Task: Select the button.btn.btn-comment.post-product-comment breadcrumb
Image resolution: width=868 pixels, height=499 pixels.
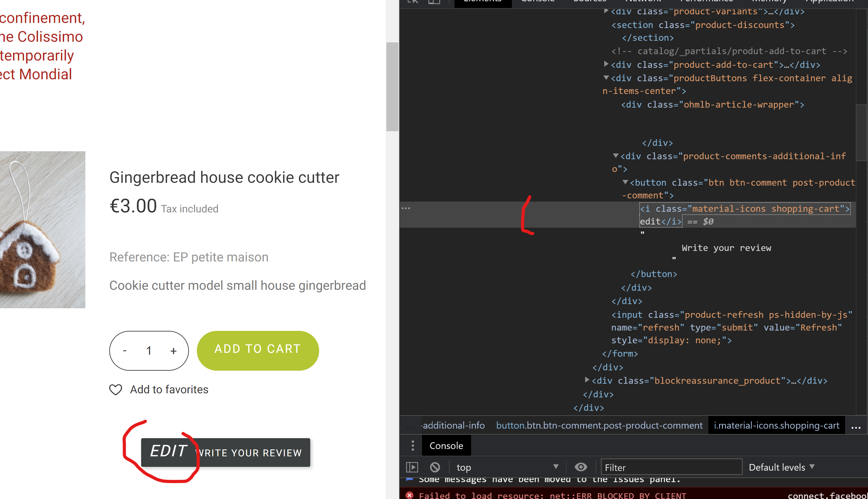Action: 599,426
